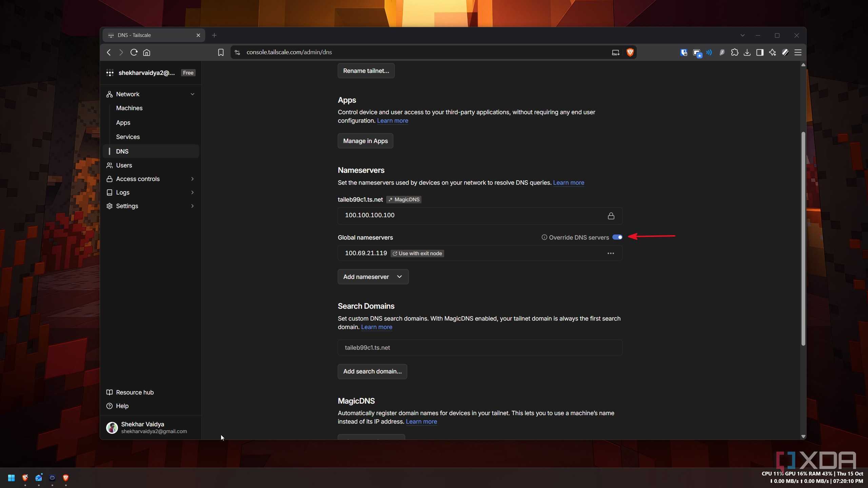Expand the Logs submenu

click(x=192, y=192)
